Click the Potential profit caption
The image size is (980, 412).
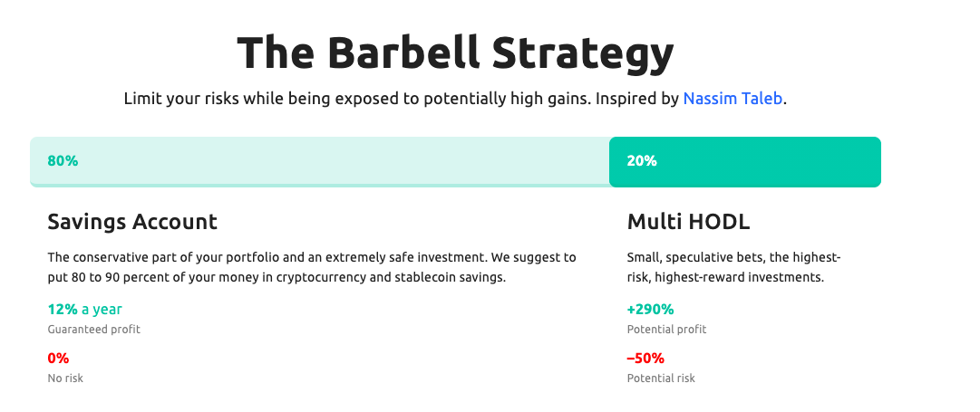pyautogui.click(x=666, y=329)
